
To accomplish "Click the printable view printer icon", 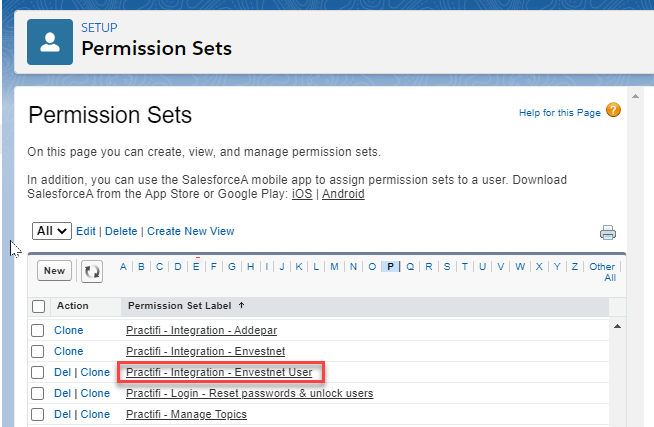I will click(x=608, y=233).
